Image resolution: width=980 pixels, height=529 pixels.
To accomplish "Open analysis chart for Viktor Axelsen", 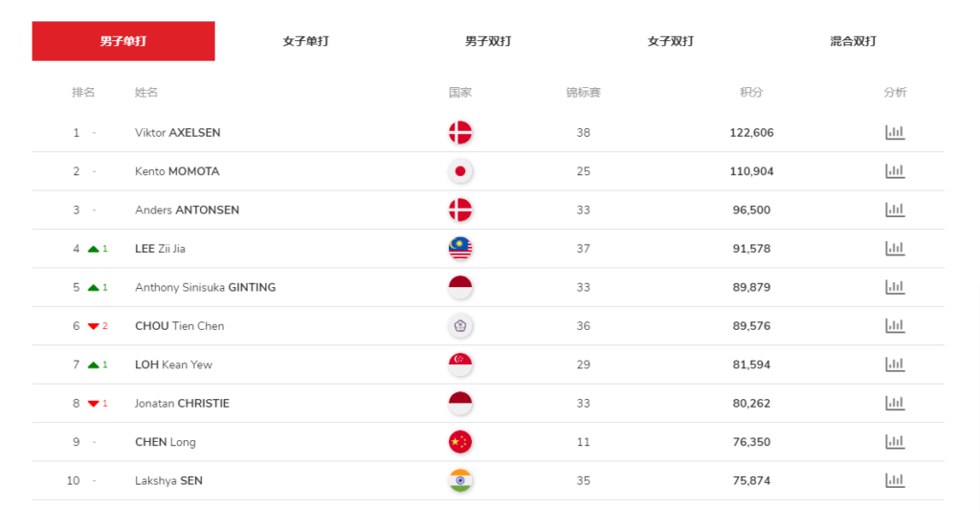I will 895,132.
